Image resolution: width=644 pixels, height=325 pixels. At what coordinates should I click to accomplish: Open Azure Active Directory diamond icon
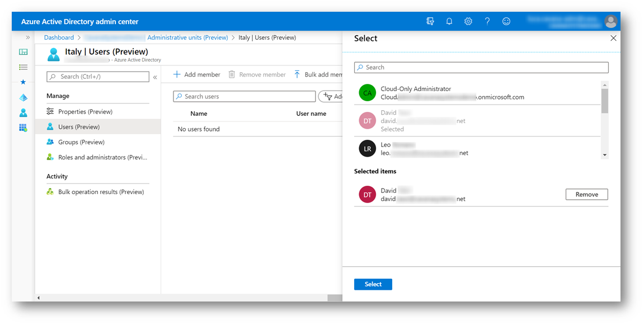[x=23, y=97]
